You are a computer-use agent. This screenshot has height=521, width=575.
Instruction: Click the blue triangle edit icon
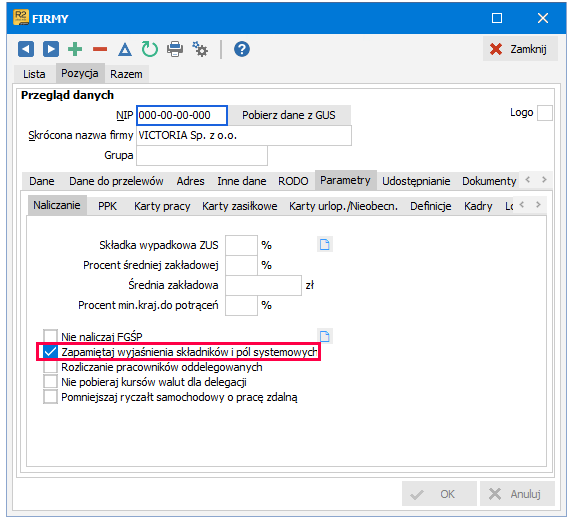125,49
